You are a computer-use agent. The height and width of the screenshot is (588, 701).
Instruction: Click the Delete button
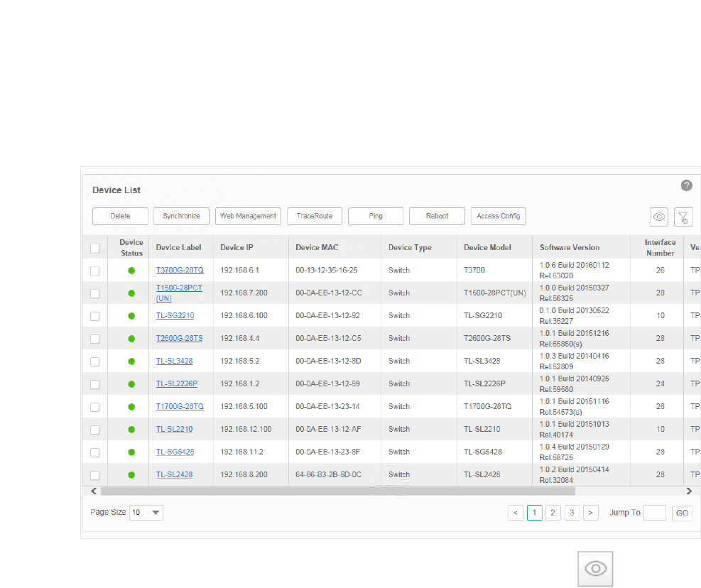point(120,216)
